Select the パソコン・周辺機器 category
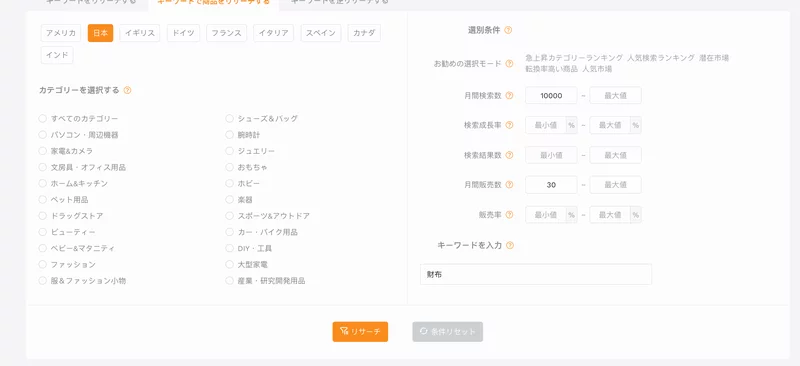The width and height of the screenshot is (800, 366). (x=43, y=135)
